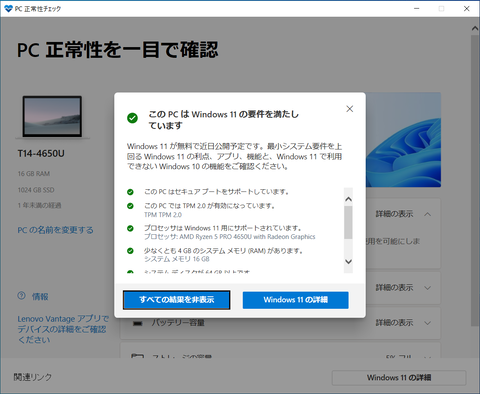The height and width of the screenshot is (394, 480).
Task: Open the PC の名前を変更する link
Action: click(x=55, y=230)
